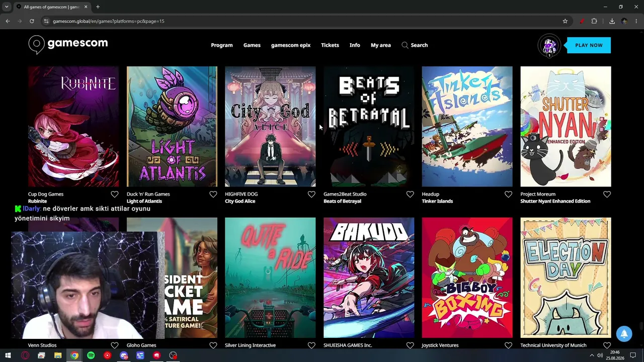Viewport: 644px width, 362px height.
Task: Open the Tickets menu
Action: pos(330,45)
